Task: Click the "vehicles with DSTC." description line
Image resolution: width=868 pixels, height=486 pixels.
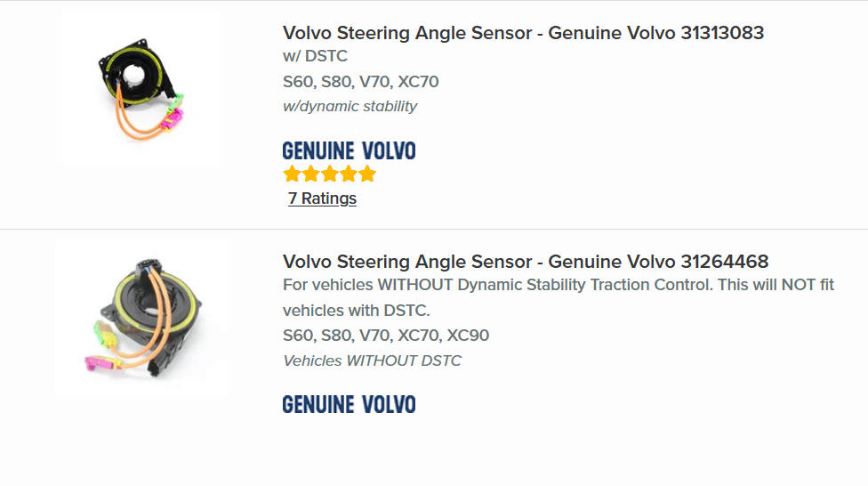Action: tap(356, 311)
